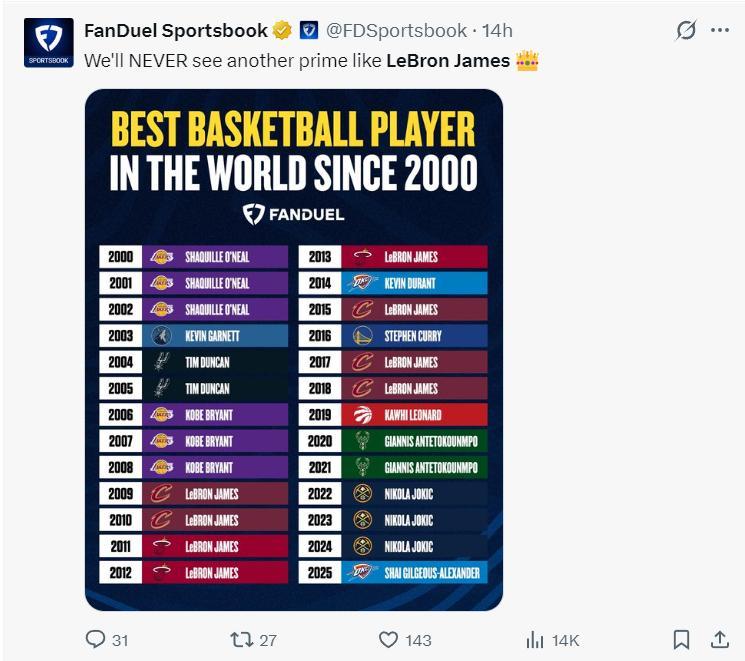Like the post with the heart
Viewport: 745px width, 661px height.
tap(389, 639)
